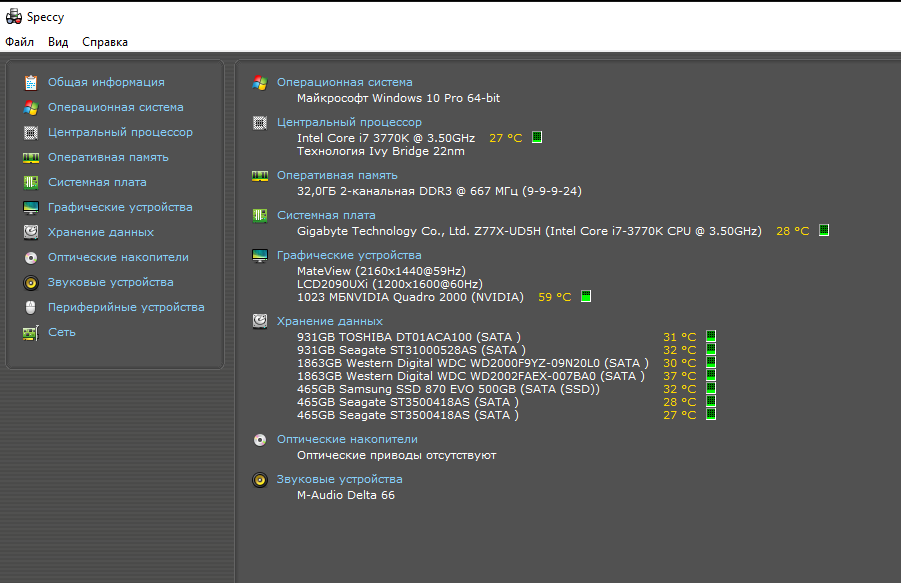Click the Intel Core i7 3770K text
This screenshot has width=901, height=583.
point(386,138)
